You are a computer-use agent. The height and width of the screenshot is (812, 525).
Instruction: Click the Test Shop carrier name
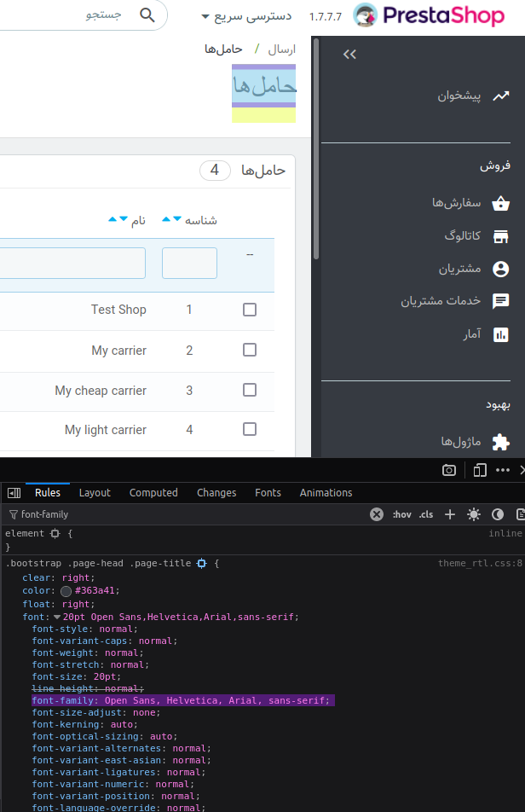click(118, 310)
